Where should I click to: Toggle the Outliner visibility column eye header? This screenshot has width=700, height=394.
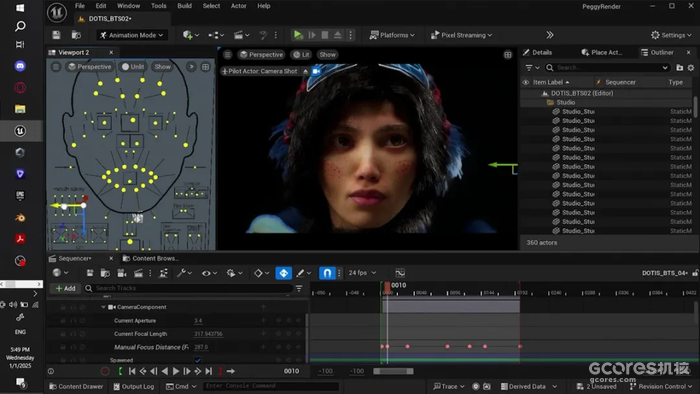point(525,82)
